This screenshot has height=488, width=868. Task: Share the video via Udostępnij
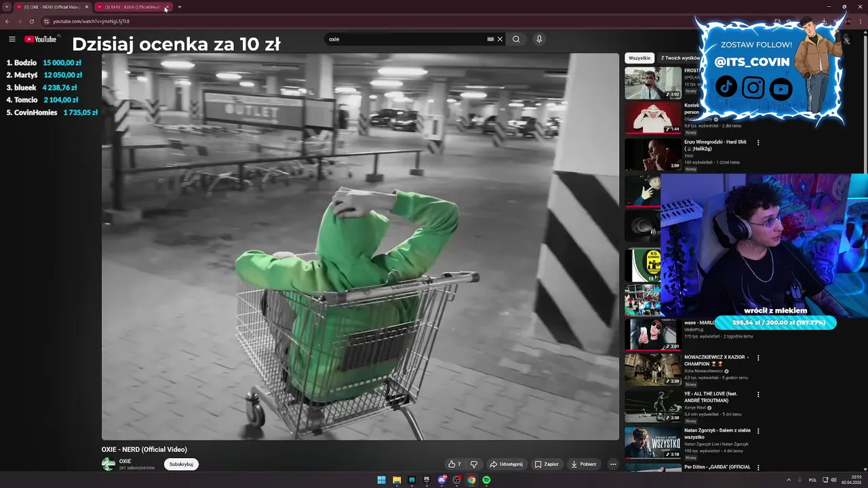[507, 464]
